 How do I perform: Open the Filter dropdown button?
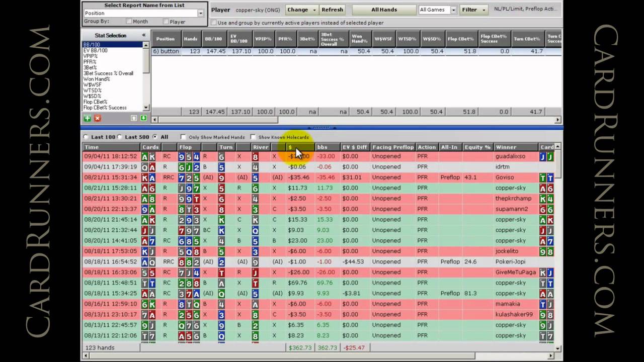(474, 10)
